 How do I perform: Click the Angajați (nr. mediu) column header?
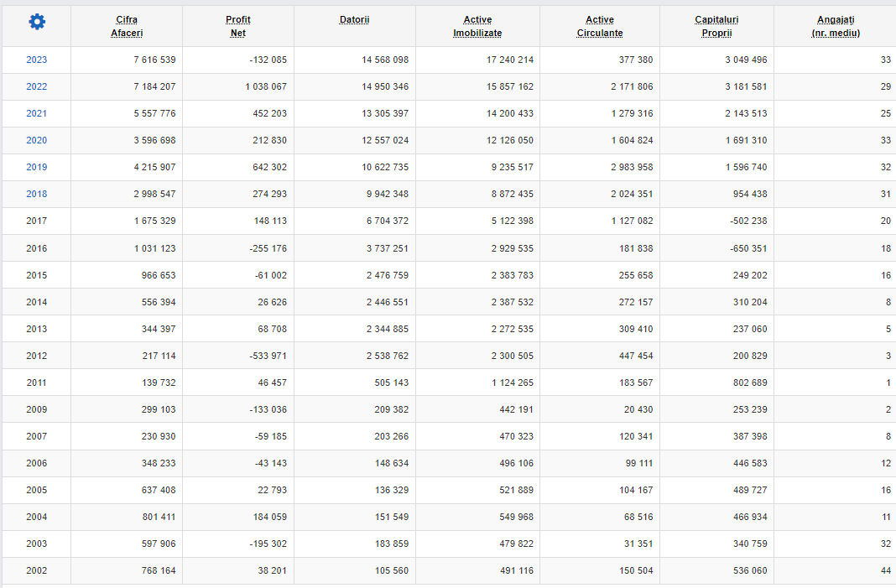pos(836,26)
